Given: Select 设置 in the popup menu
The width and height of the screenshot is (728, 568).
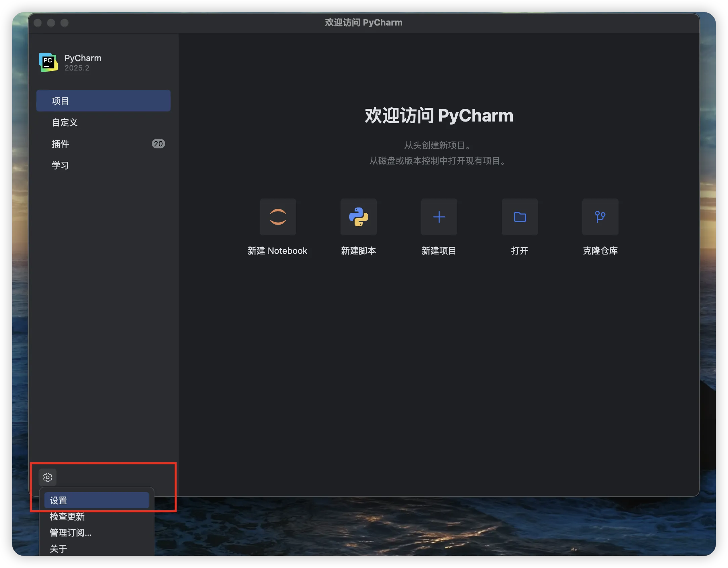Looking at the screenshot, I should (96, 501).
